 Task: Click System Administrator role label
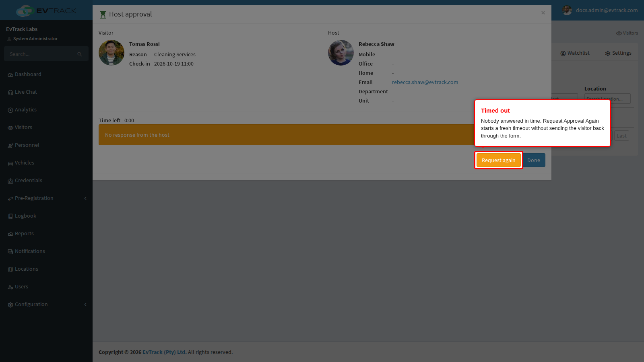point(35,39)
